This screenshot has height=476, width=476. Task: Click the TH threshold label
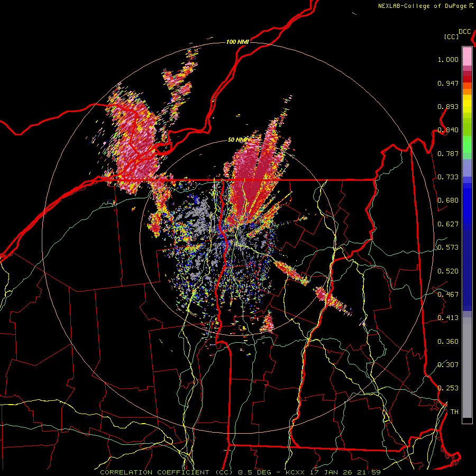[x=454, y=412]
